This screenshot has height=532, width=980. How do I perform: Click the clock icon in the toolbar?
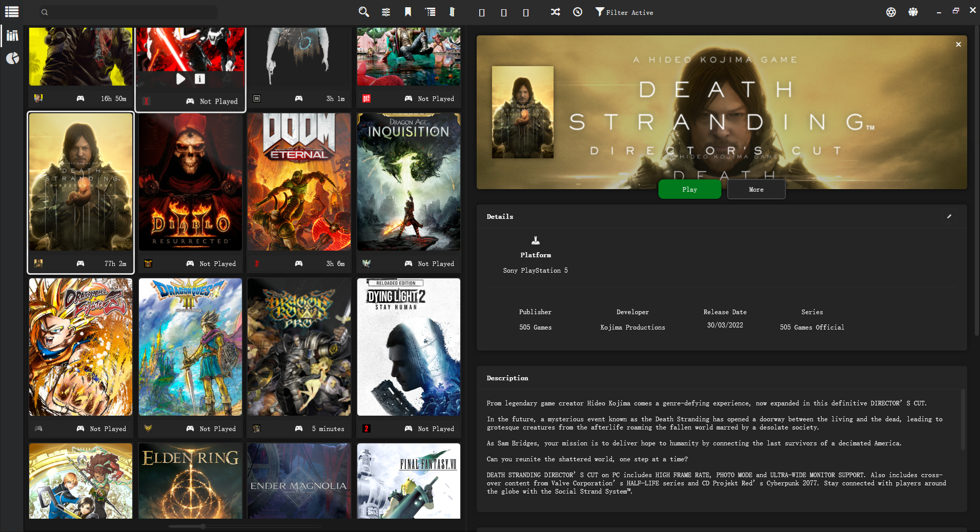578,12
